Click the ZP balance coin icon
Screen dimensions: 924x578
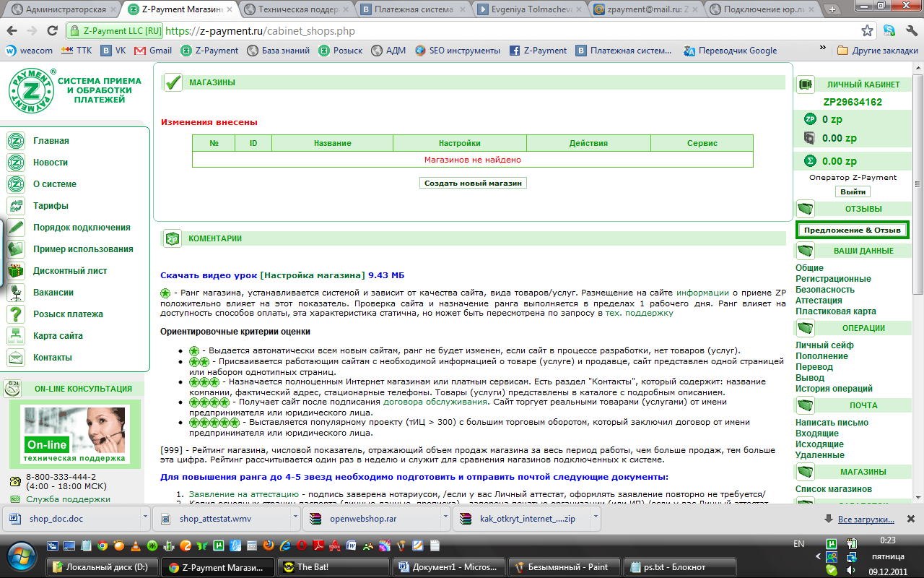810,119
